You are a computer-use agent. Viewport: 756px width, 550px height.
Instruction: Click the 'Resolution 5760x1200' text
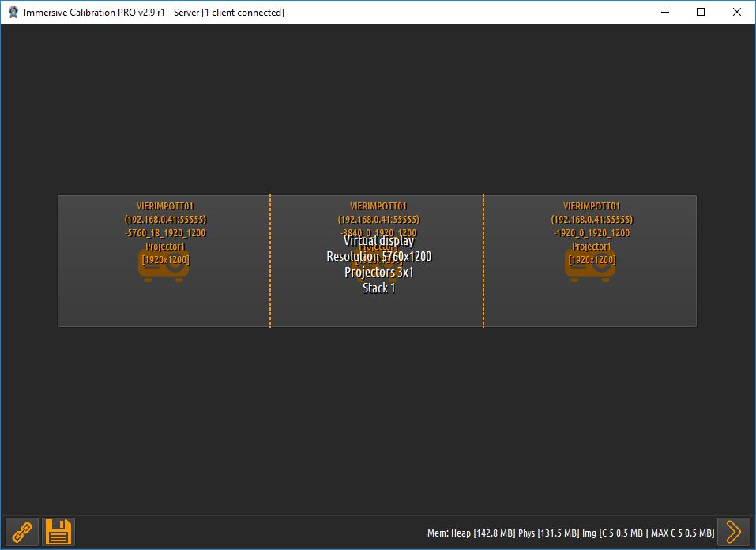(x=379, y=256)
